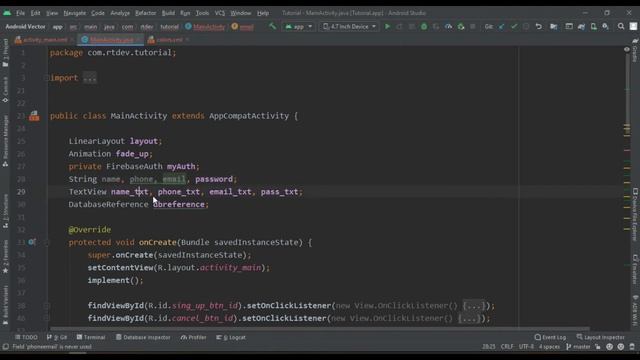
Task: Open the Emulator panel on right edge
Action: [x=635, y=269]
